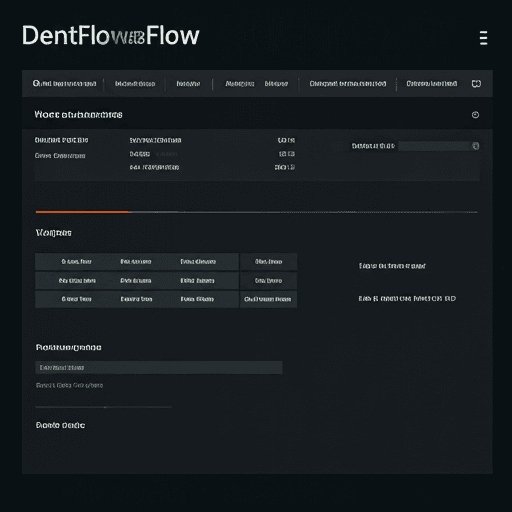Click the icon at the navigation bar's end
This screenshot has height=512, width=512.
coord(476,84)
